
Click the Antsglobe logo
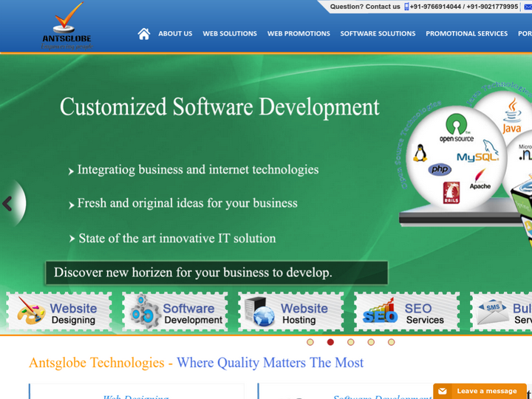point(66,26)
